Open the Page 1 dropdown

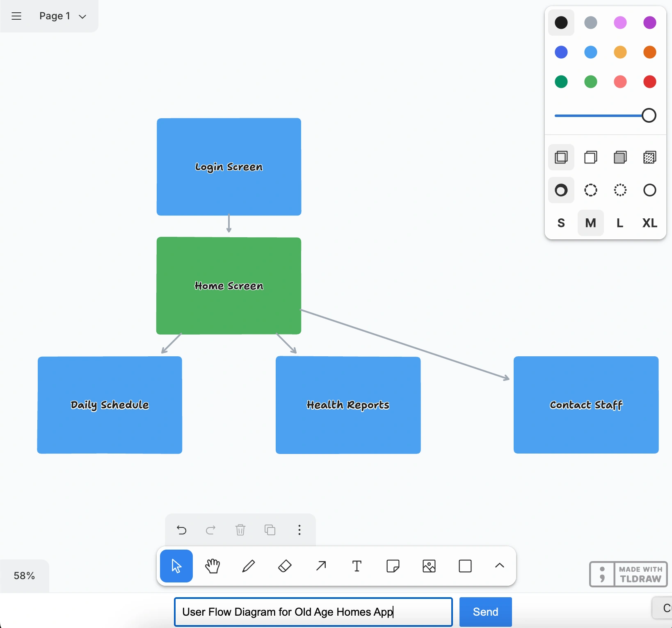point(63,16)
